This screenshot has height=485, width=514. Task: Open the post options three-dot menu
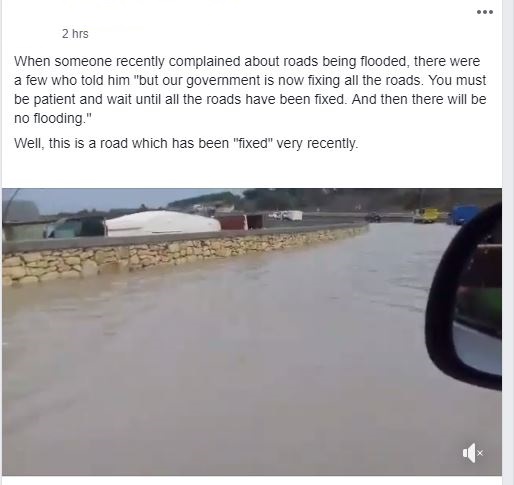tap(485, 12)
